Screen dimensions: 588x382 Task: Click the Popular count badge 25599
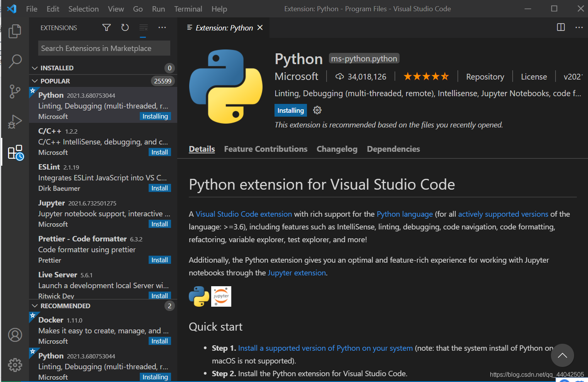pyautogui.click(x=163, y=81)
